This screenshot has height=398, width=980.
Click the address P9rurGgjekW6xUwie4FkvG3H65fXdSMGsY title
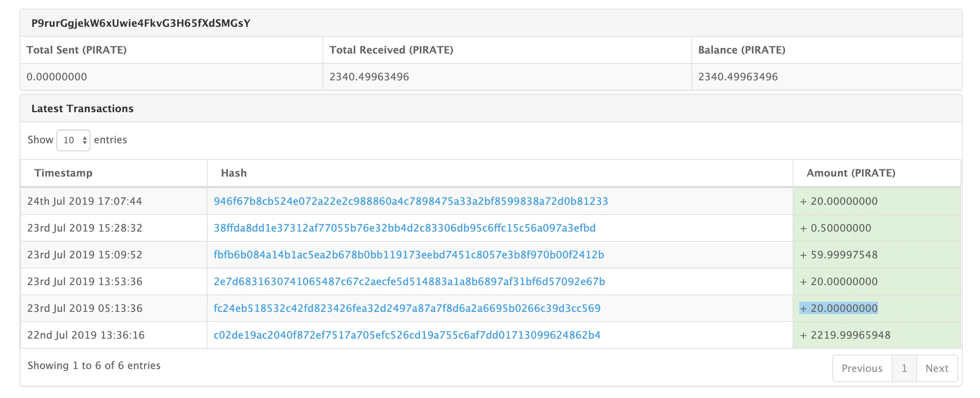pyautogui.click(x=141, y=23)
